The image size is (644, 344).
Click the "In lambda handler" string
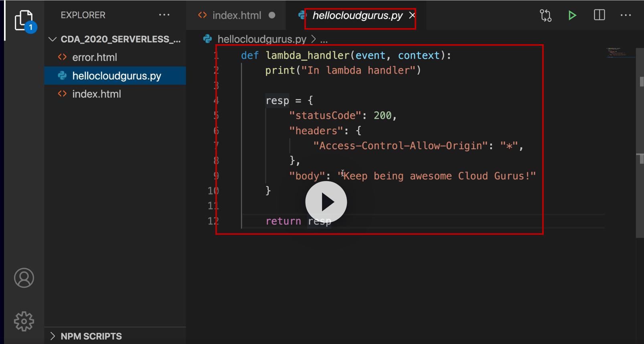coord(358,70)
